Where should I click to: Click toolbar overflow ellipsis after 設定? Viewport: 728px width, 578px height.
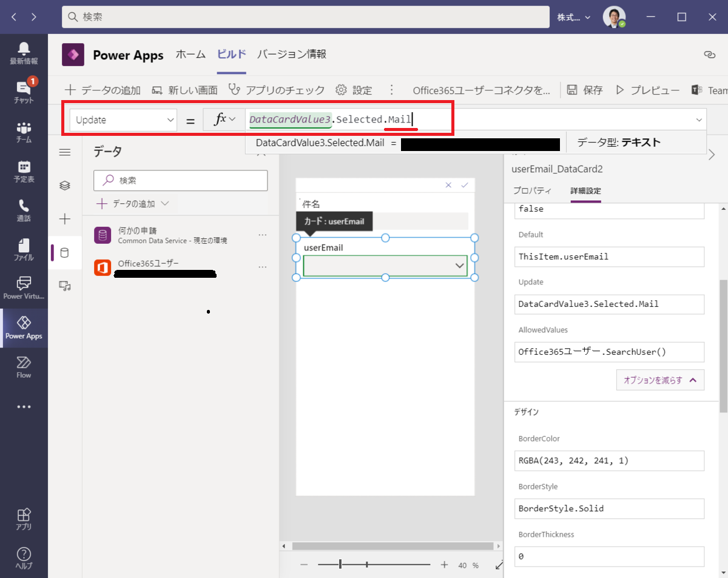392,90
